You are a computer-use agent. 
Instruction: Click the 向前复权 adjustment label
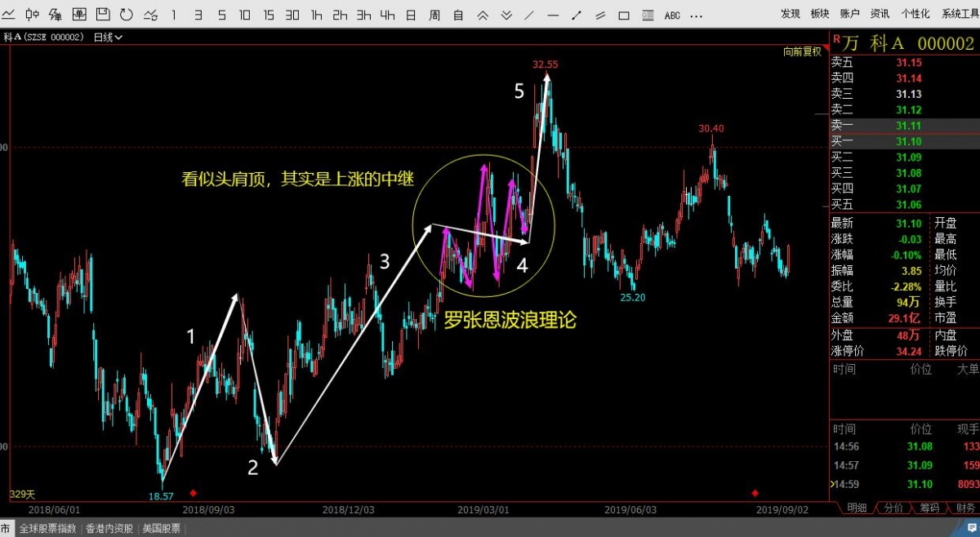(x=802, y=51)
